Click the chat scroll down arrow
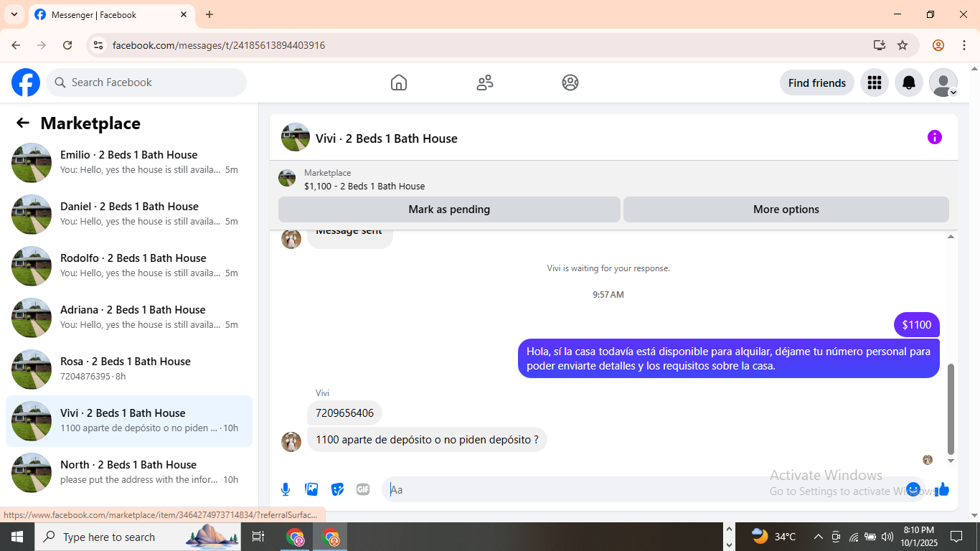 tap(951, 461)
